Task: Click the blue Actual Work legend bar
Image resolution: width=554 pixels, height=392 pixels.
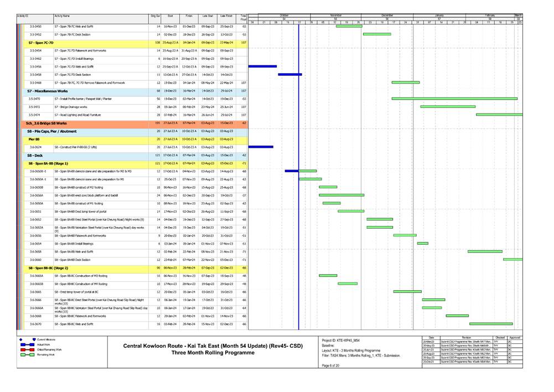Action: point(27,344)
